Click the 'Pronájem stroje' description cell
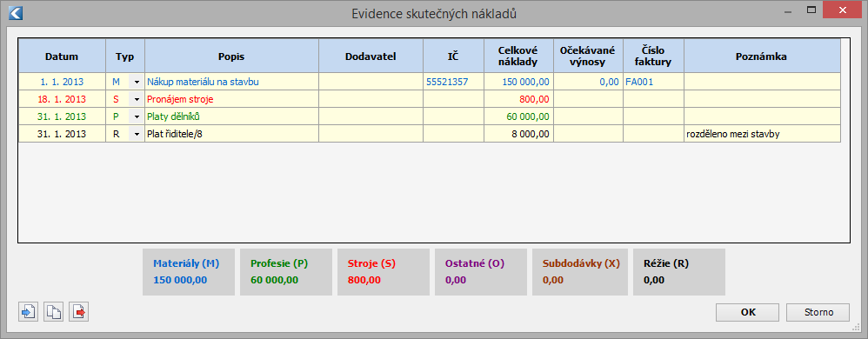 coord(231,100)
